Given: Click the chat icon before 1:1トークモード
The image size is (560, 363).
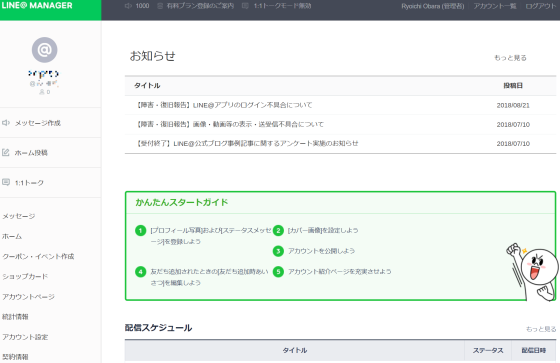Looking at the screenshot, I should point(245,6).
